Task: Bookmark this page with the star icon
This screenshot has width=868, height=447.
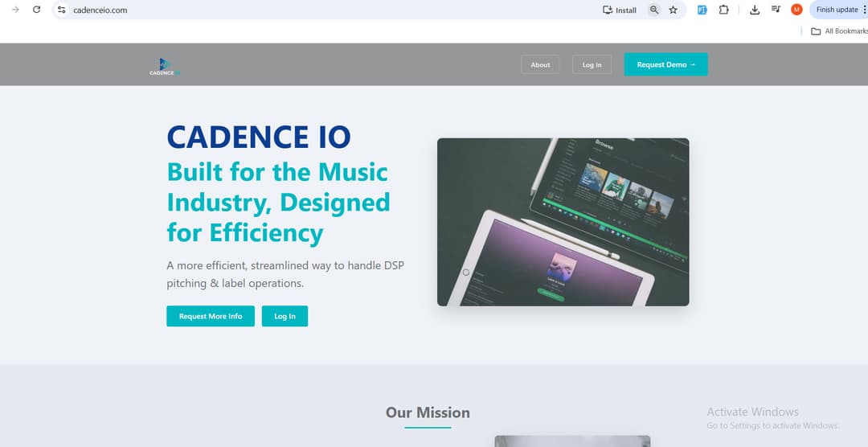Action: [x=674, y=10]
